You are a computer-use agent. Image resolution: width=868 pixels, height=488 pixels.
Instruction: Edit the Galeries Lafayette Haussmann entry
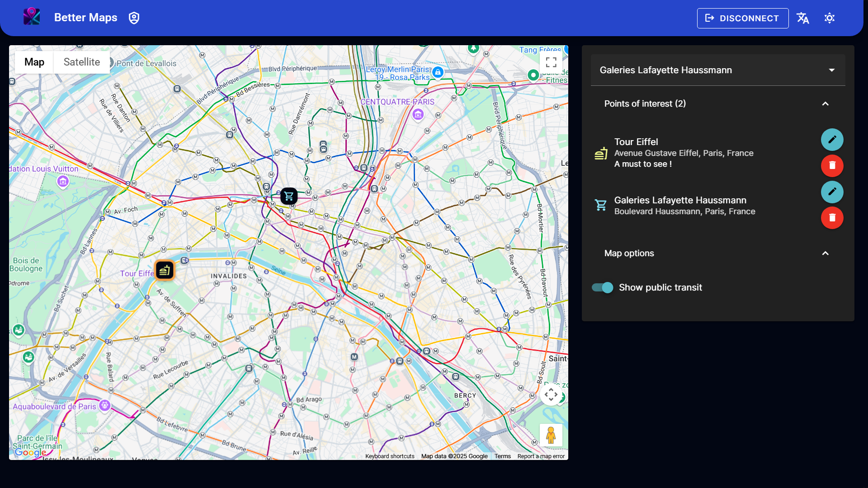(832, 192)
